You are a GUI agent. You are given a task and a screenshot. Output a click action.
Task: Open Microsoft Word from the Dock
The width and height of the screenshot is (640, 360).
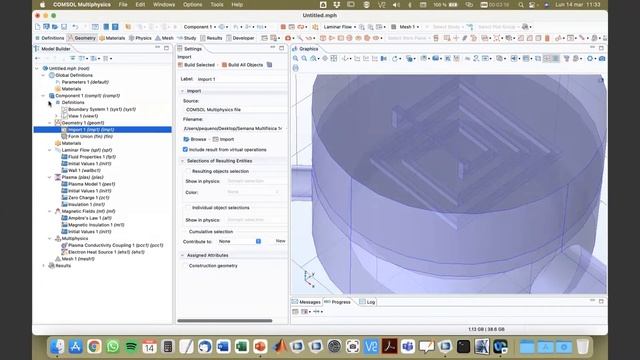pyautogui.click(x=223, y=347)
